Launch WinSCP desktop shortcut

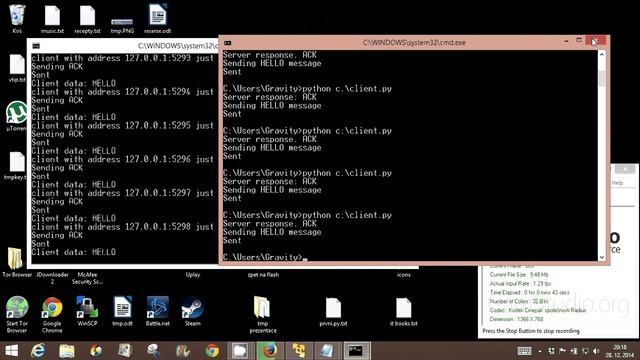pyautogui.click(x=87, y=311)
